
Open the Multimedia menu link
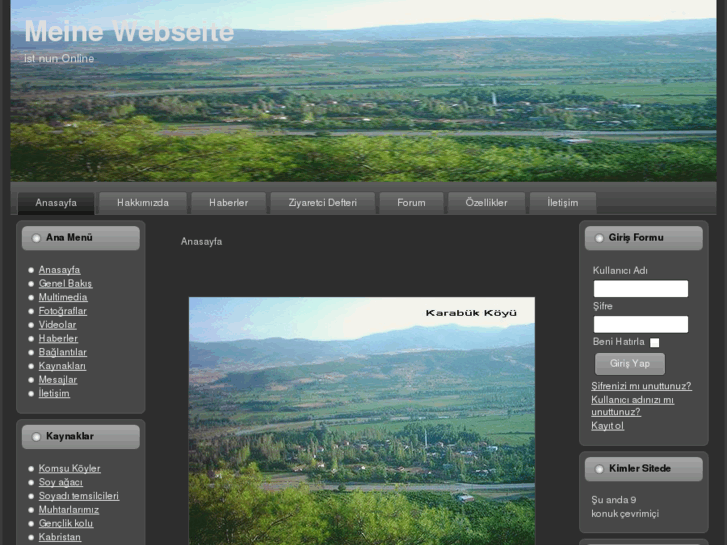click(63, 297)
